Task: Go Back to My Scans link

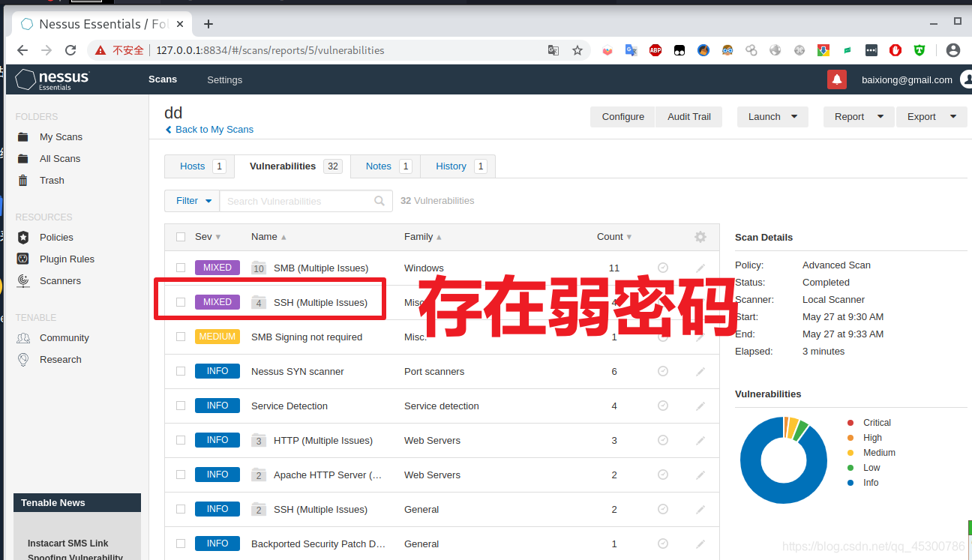Action: pyautogui.click(x=209, y=130)
